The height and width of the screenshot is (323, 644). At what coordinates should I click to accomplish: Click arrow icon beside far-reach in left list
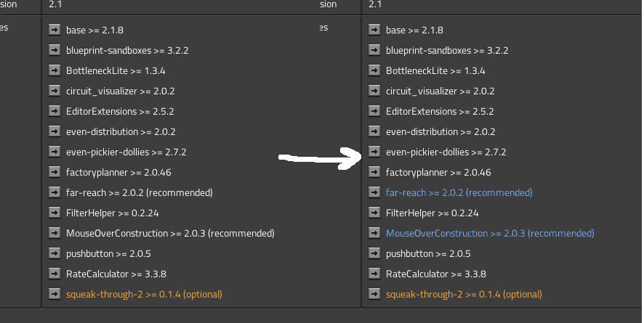coord(55,192)
